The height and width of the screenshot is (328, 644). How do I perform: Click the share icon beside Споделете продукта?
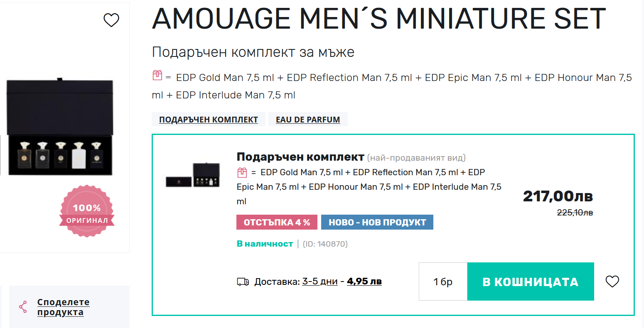[x=23, y=307]
